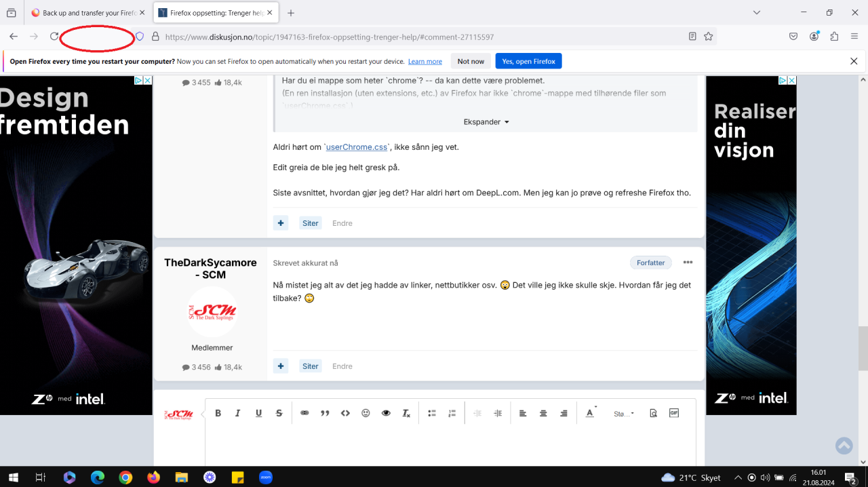Open the font size dropdown
The image size is (868, 487).
[624, 413]
